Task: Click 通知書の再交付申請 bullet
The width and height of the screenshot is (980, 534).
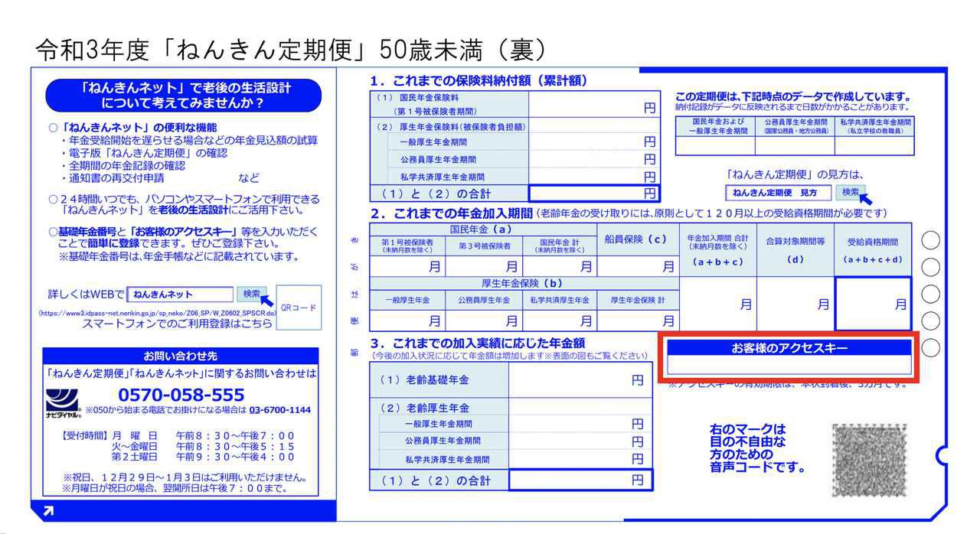Action: (112, 178)
